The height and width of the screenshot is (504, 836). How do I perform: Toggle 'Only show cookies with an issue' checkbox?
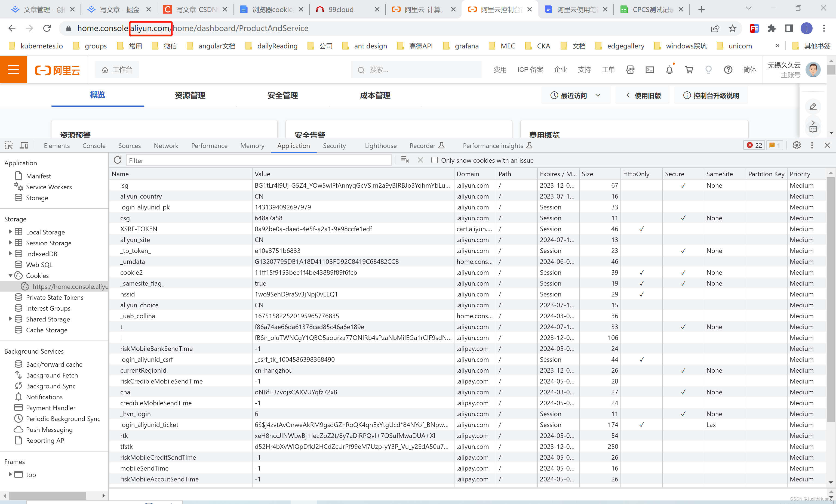point(435,160)
